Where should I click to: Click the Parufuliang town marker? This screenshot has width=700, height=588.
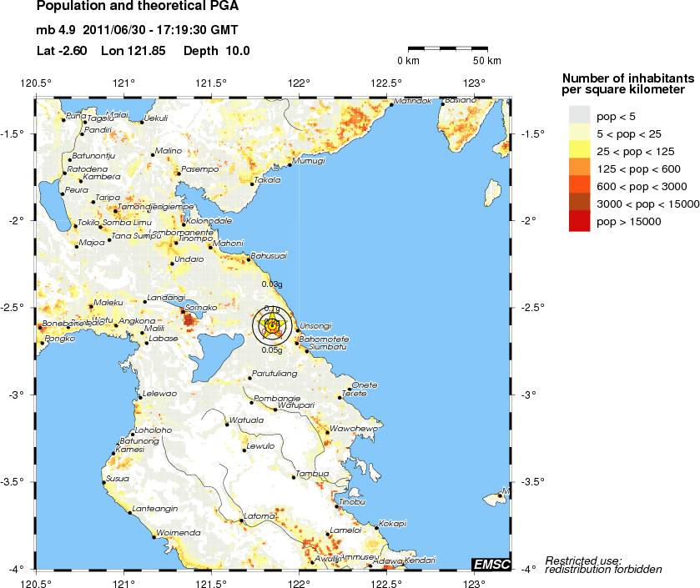(249, 379)
